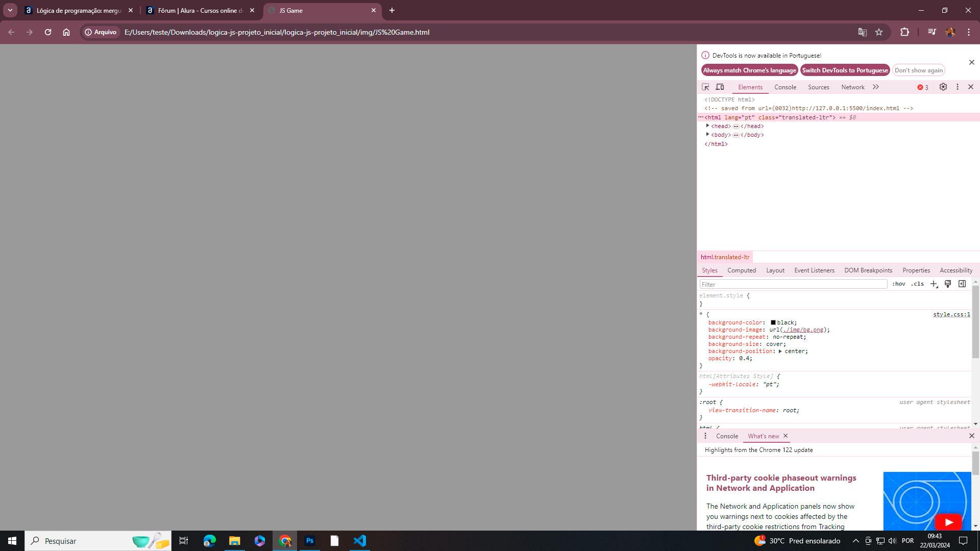Select the Elements tab
The height and width of the screenshot is (551, 980).
pos(750,87)
